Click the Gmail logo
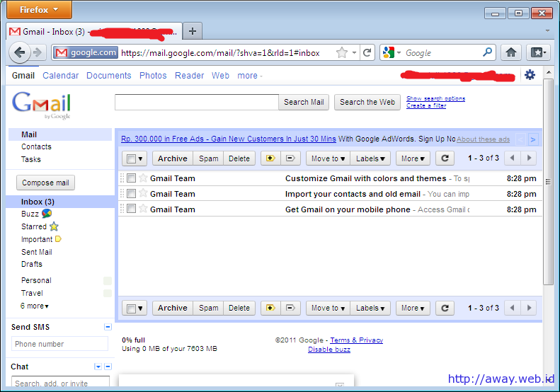The image size is (560, 392). pos(42,105)
